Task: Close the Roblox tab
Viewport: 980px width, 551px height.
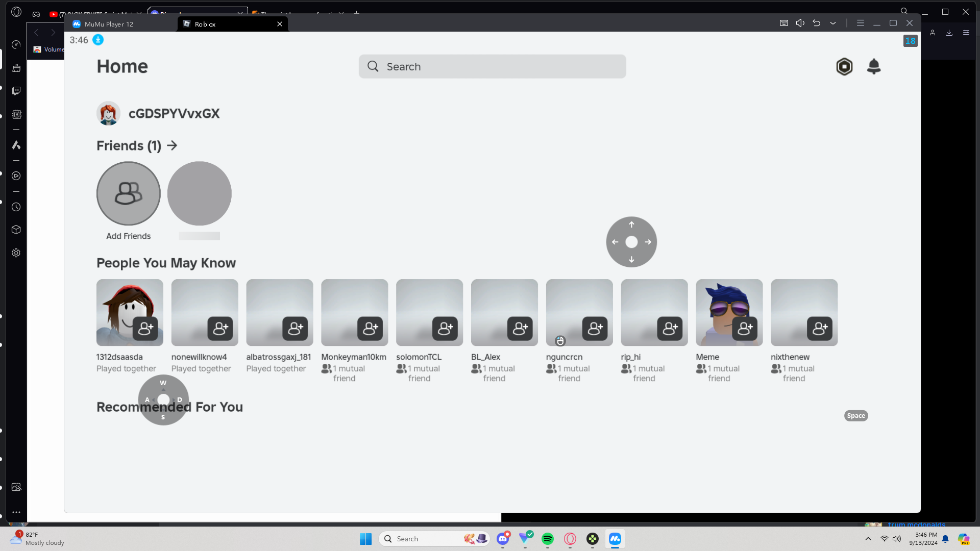Action: pyautogui.click(x=280, y=24)
